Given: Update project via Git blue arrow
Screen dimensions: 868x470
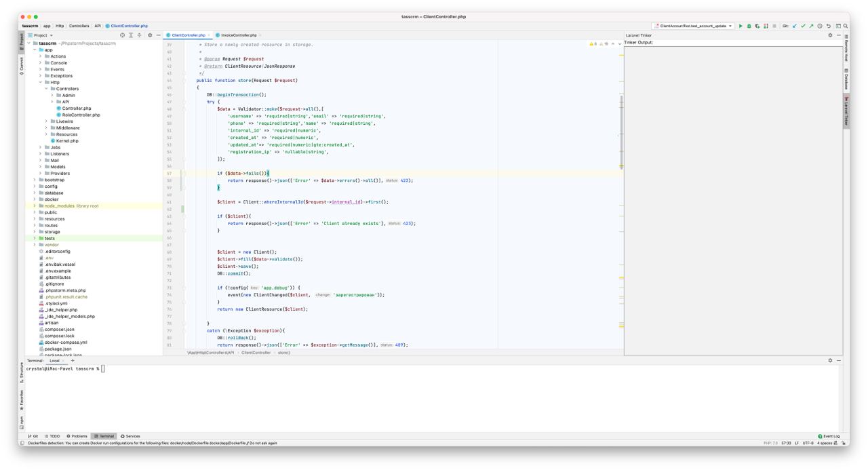Looking at the screenshot, I should (795, 26).
